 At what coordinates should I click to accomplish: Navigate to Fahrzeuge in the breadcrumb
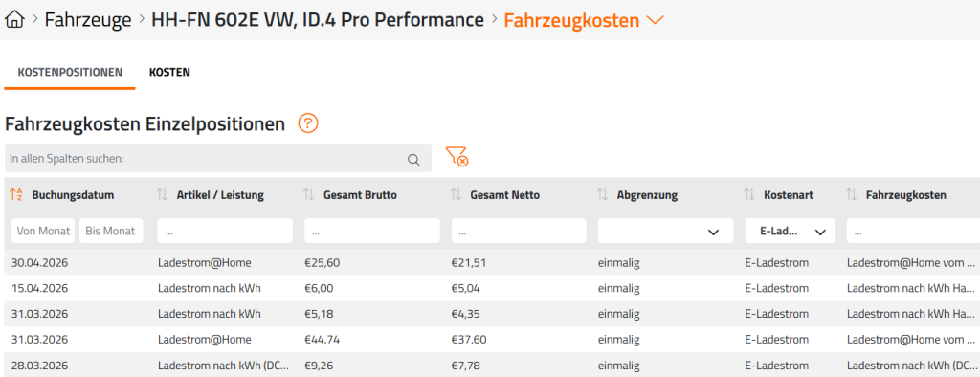coord(88,20)
